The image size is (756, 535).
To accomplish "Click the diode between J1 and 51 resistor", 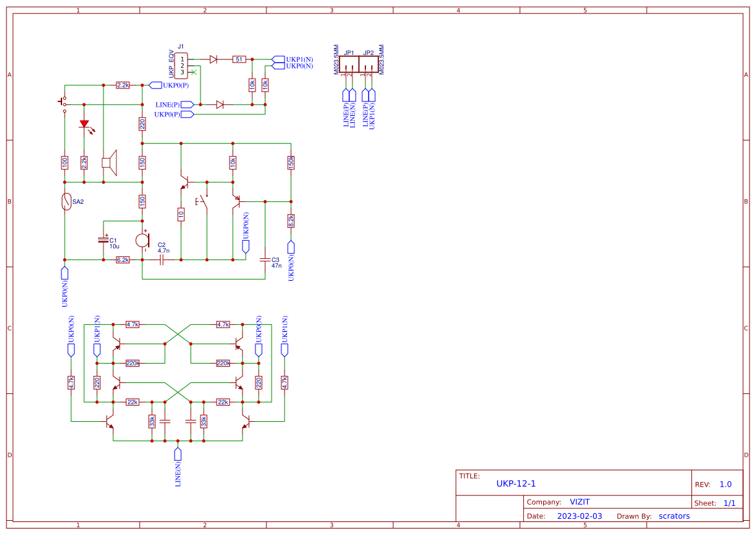I will point(213,60).
